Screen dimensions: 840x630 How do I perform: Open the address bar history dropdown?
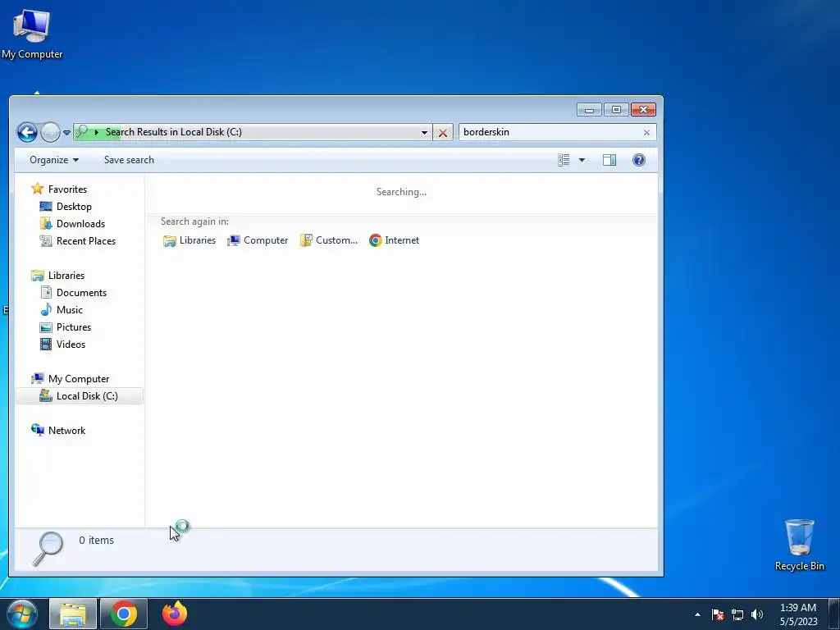pos(424,132)
